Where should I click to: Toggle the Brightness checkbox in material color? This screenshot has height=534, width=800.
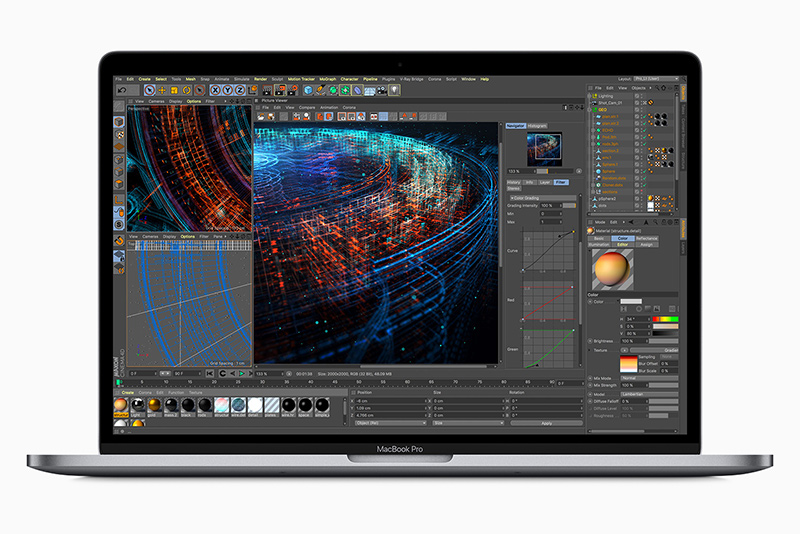coord(590,342)
